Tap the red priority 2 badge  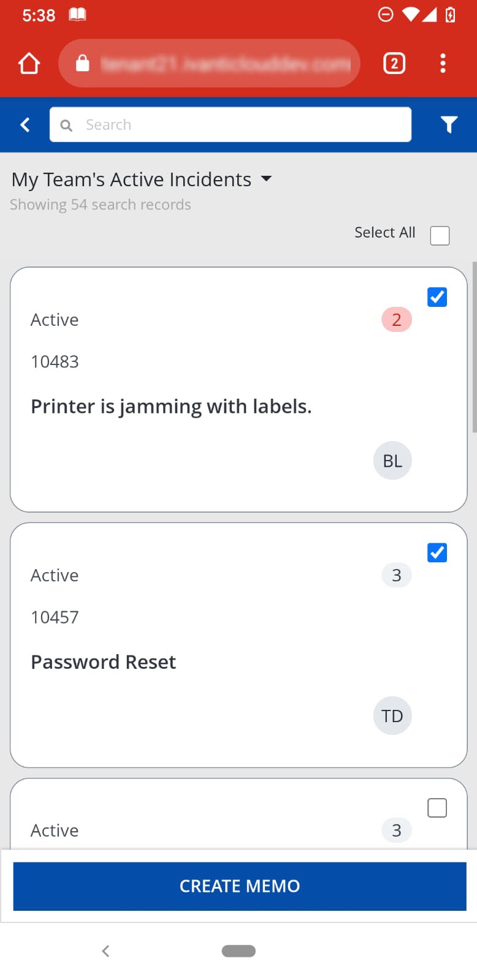[396, 320]
